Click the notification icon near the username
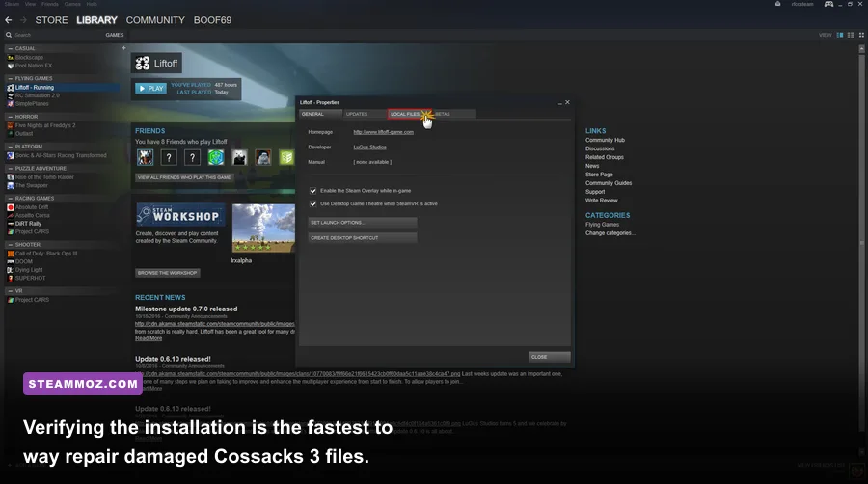868x484 pixels. (777, 4)
